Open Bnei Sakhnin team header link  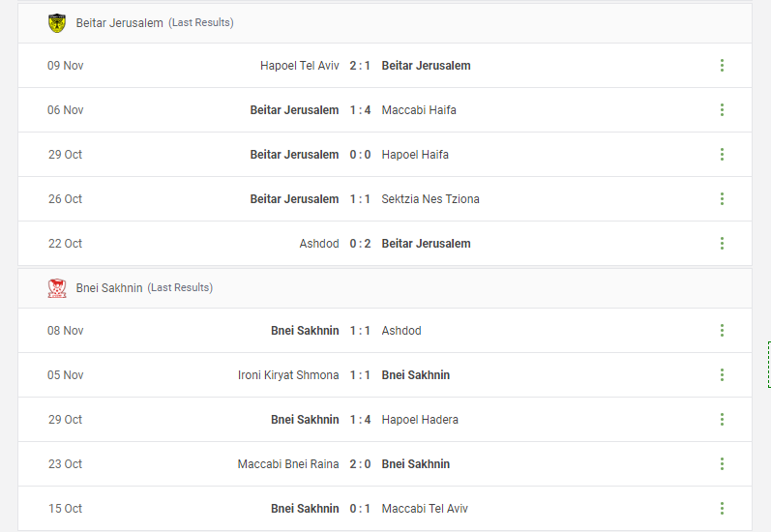pyautogui.click(x=109, y=288)
